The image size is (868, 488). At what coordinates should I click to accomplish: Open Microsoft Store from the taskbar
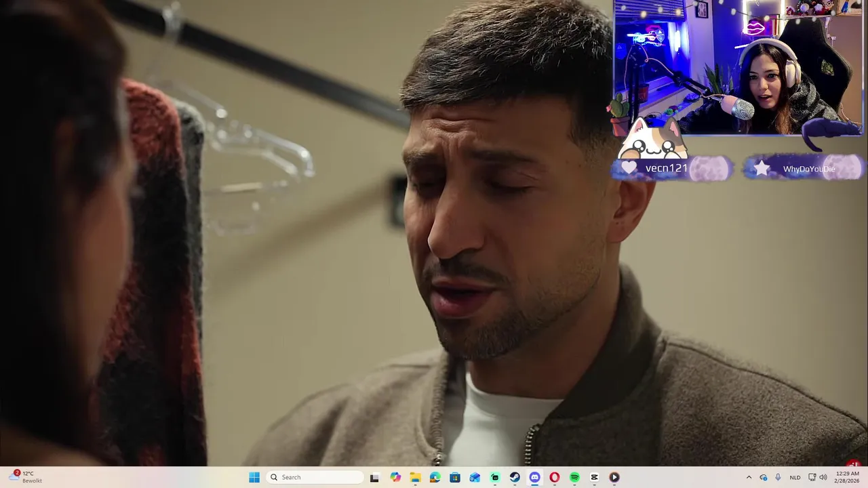pyautogui.click(x=455, y=477)
